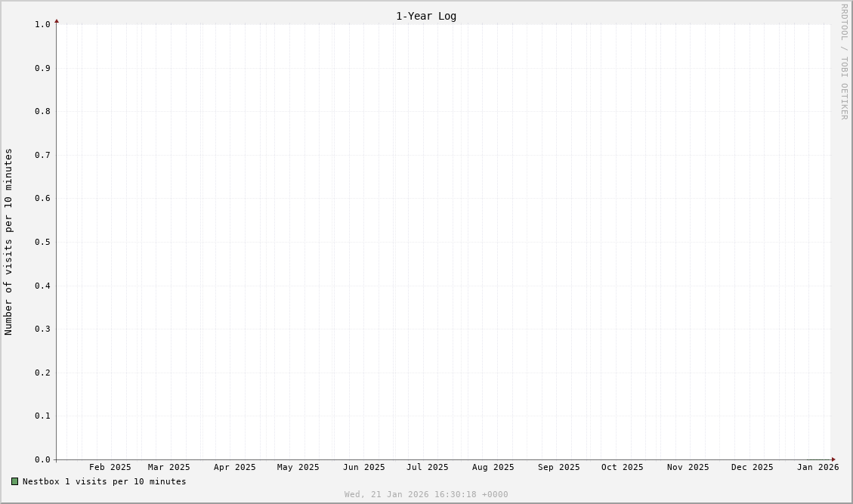Click 'Nestbox 1 visits per 10 minutes' legend text
Image resolution: width=853 pixels, height=504 pixels.
click(x=104, y=481)
